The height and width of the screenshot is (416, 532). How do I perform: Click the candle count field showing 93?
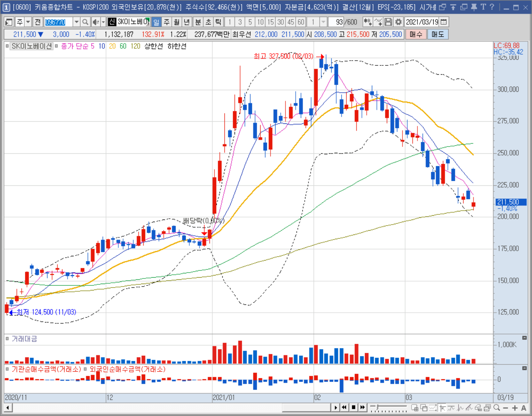[x=336, y=22]
